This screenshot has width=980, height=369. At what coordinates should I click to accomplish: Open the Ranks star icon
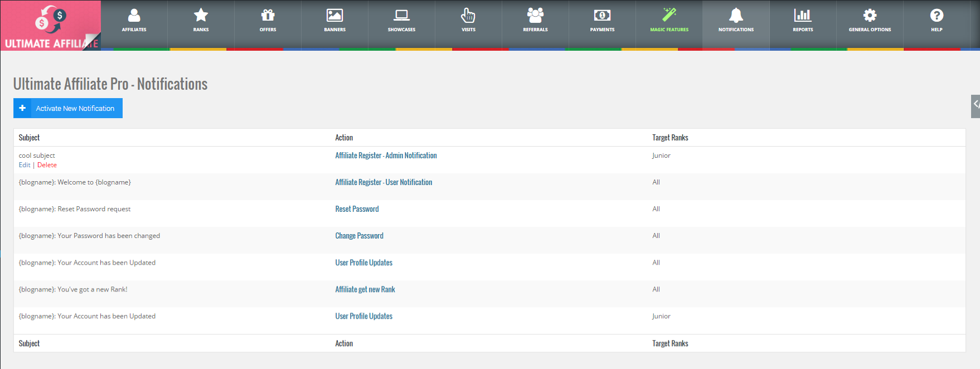(201, 16)
